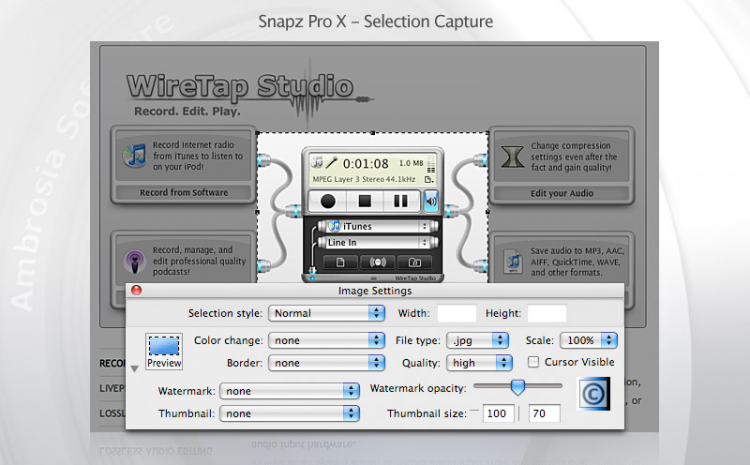The height and width of the screenshot is (465, 750).
Task: Open the Color change dropdown
Action: pos(327,341)
